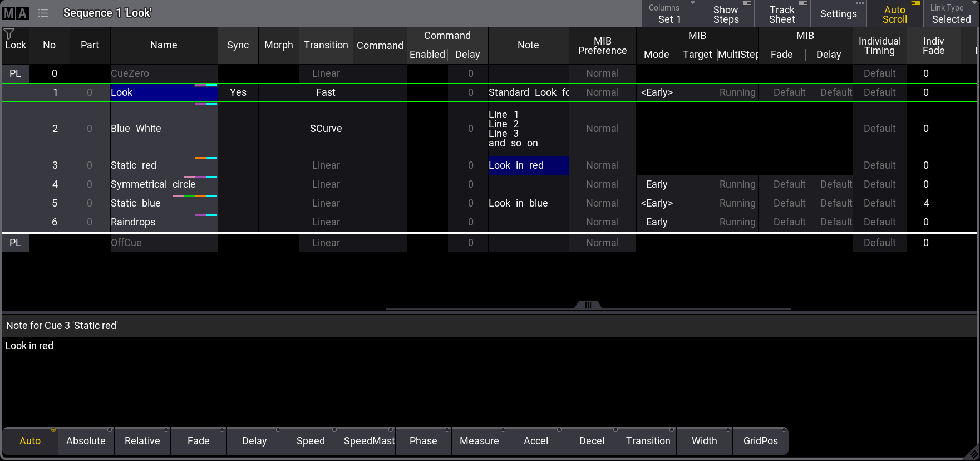Viewport: 980px width, 461px height.
Task: Open the list menu icon beside the title
Action: [43, 13]
